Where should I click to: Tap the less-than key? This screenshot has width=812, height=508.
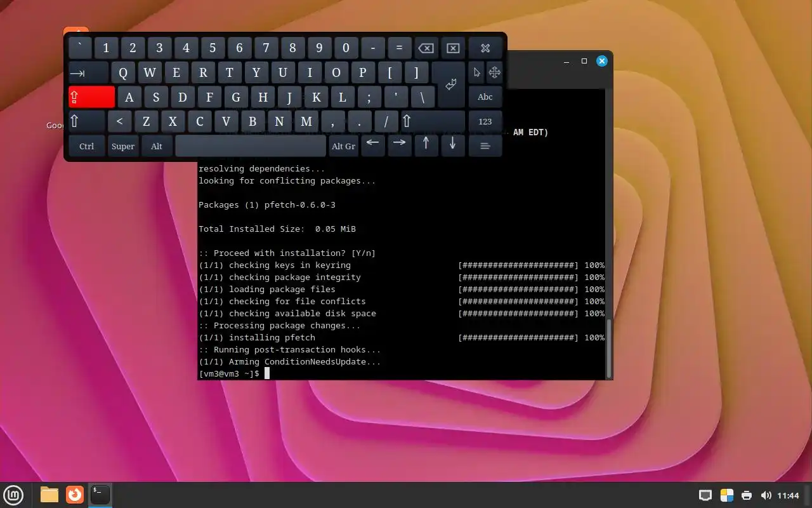[x=119, y=121]
